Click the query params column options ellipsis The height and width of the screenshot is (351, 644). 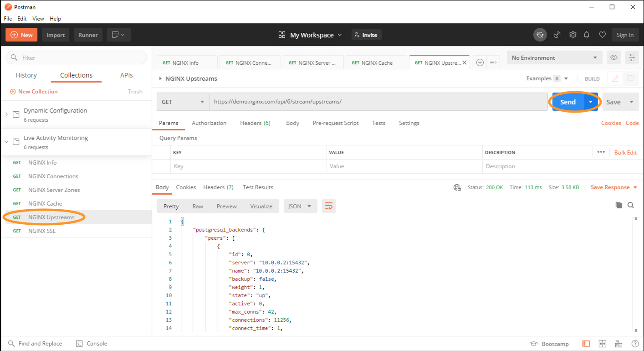(x=601, y=152)
